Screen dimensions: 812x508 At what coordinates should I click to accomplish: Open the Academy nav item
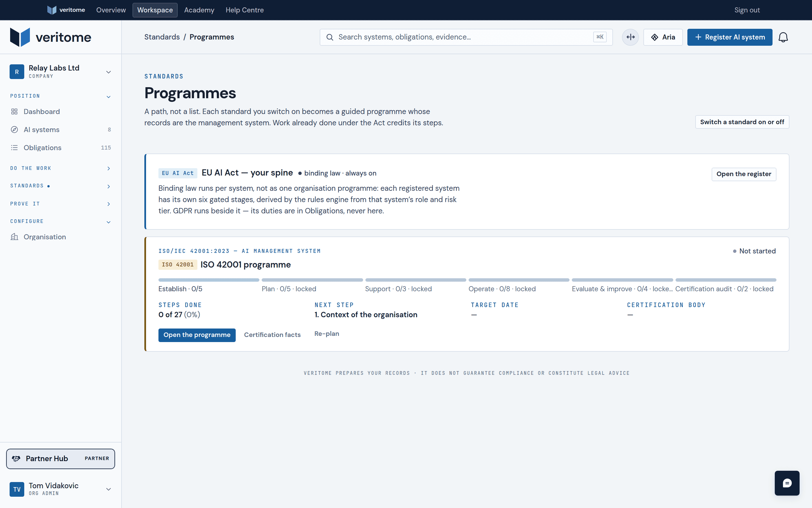199,10
